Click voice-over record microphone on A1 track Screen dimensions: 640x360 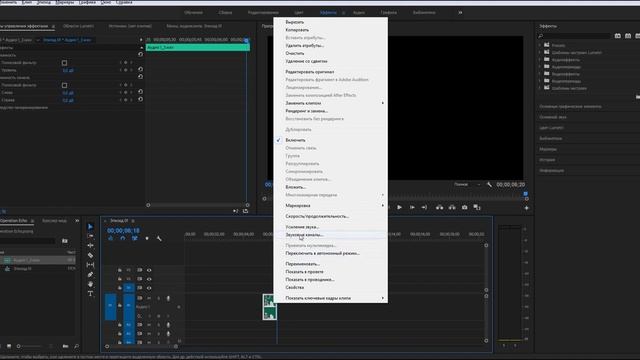point(168,298)
